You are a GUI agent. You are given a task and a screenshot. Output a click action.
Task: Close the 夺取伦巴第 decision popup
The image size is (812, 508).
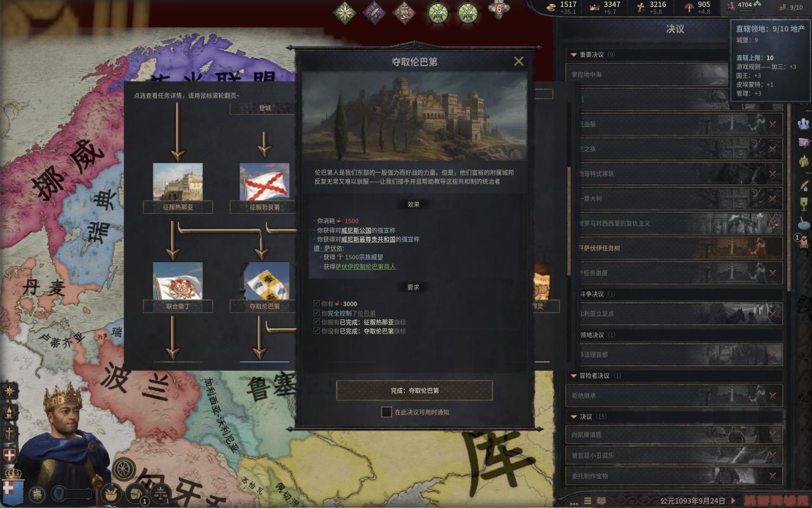(518, 61)
